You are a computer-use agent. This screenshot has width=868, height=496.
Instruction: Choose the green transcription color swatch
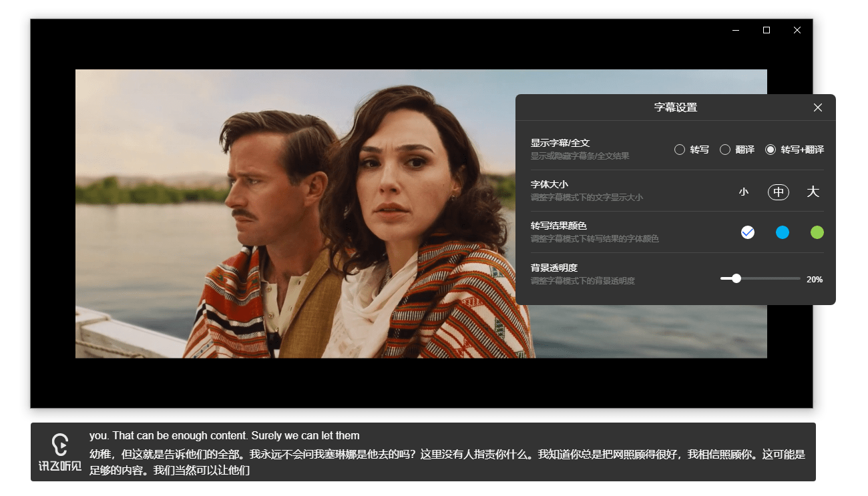click(x=817, y=232)
